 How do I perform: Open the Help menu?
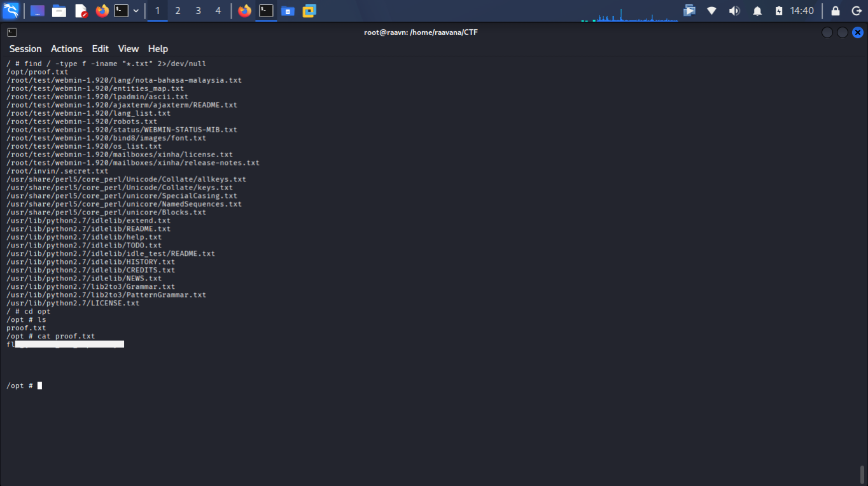pyautogui.click(x=158, y=49)
